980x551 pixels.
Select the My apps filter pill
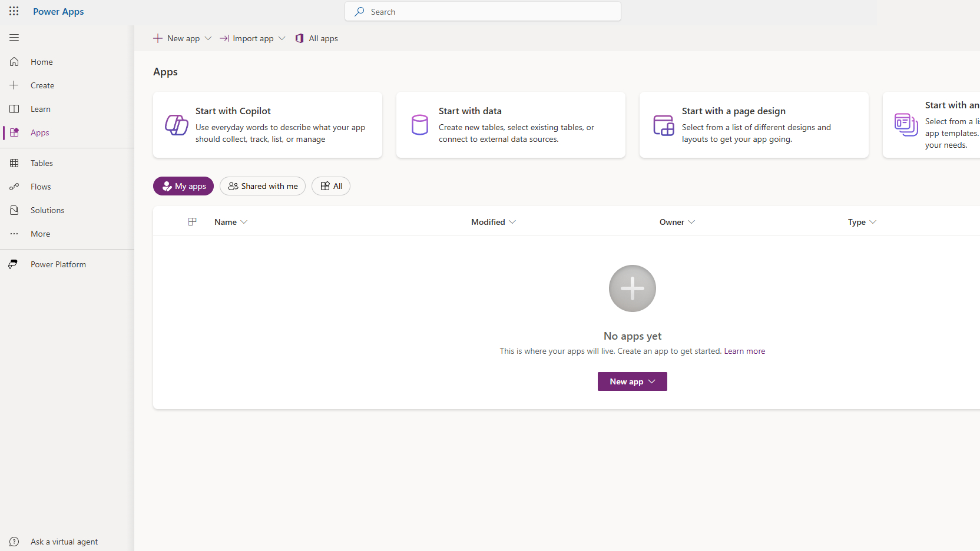(x=183, y=186)
